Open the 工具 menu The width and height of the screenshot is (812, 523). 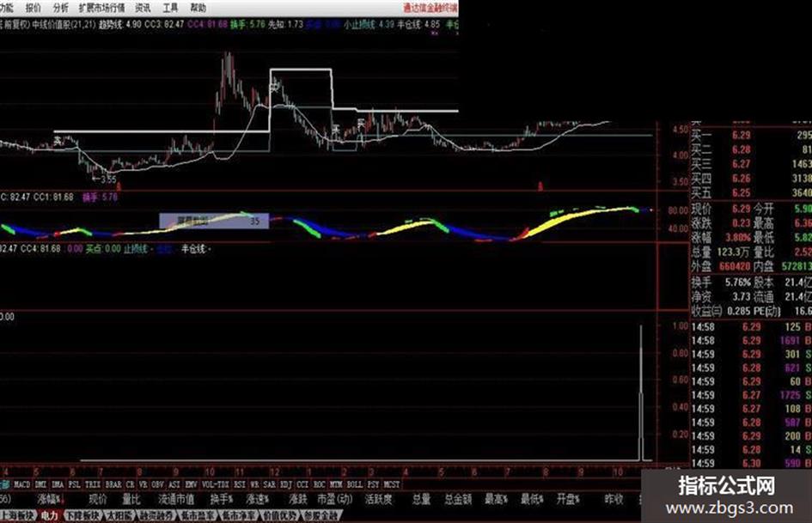coord(170,8)
